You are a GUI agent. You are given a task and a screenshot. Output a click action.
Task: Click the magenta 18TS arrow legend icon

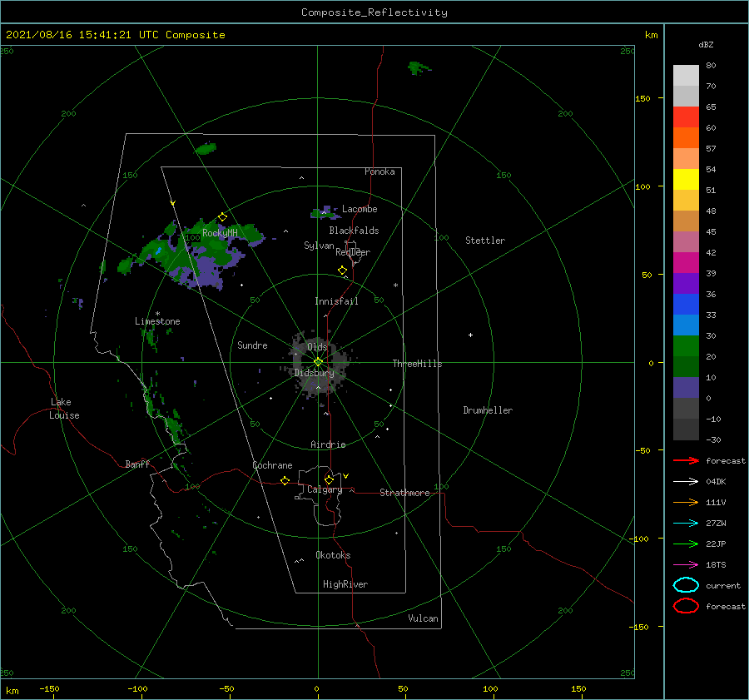coord(686,565)
